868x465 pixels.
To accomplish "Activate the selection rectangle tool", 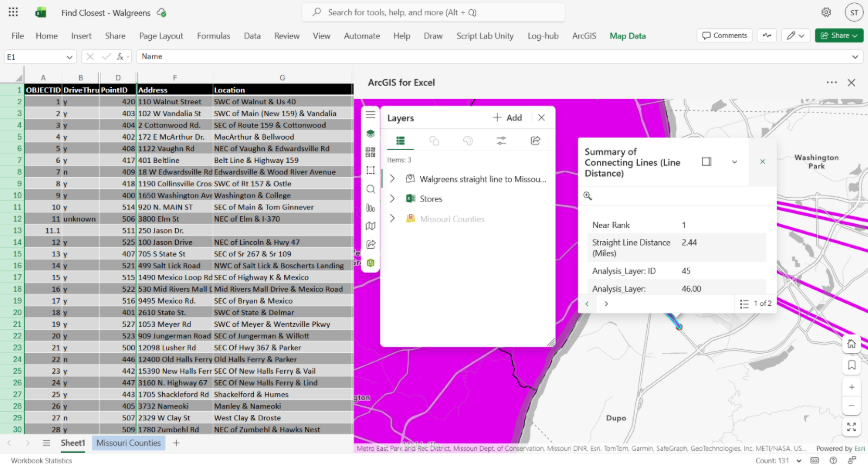I will [x=370, y=170].
